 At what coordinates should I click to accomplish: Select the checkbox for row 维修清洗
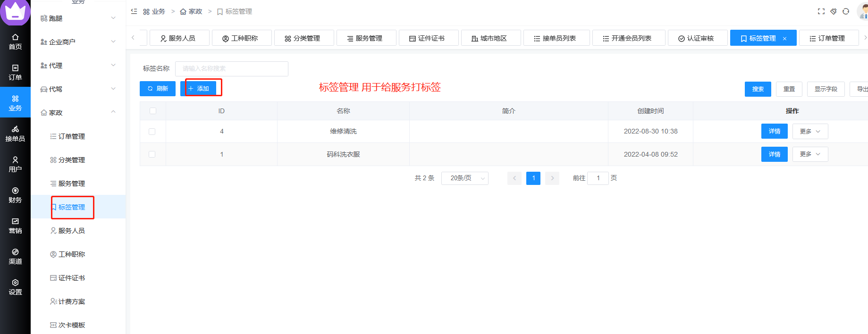pyautogui.click(x=152, y=132)
